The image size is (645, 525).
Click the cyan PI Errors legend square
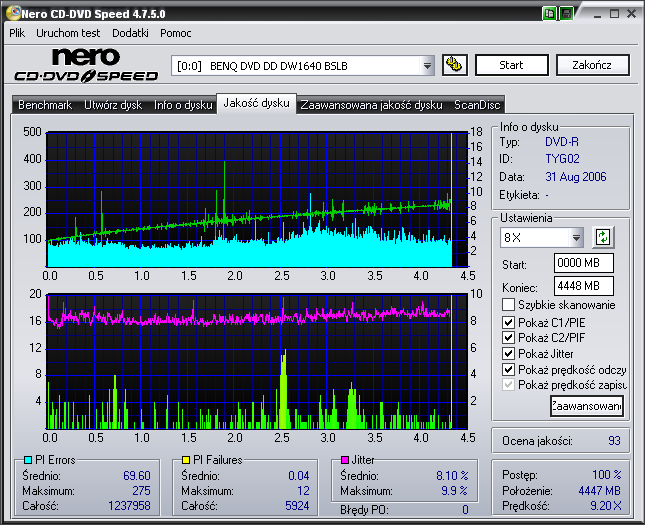pos(28,460)
